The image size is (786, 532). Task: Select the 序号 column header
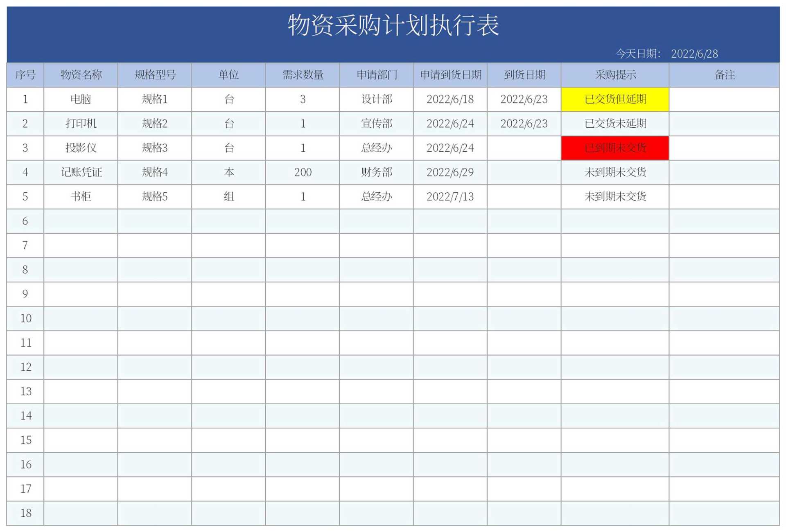(25, 75)
